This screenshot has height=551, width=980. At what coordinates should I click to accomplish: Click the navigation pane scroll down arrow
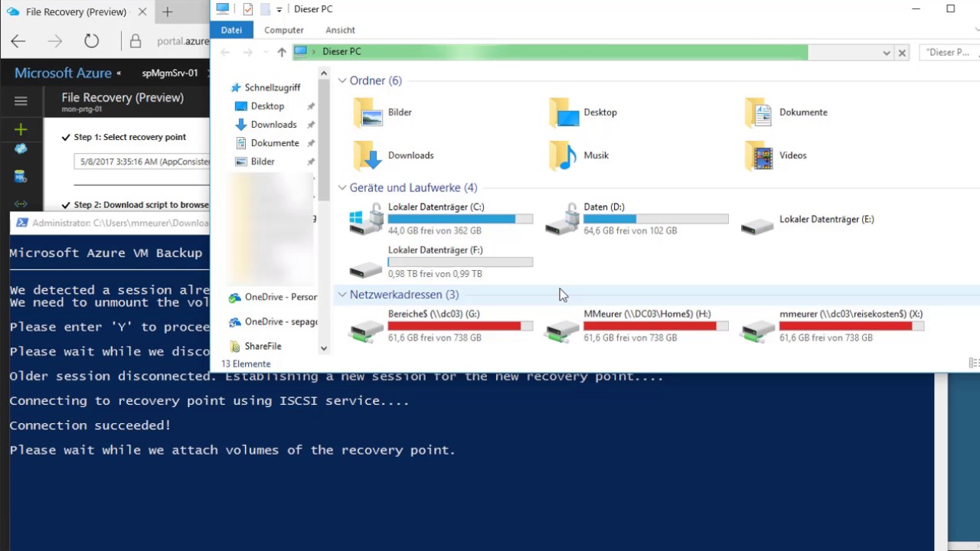click(x=324, y=348)
